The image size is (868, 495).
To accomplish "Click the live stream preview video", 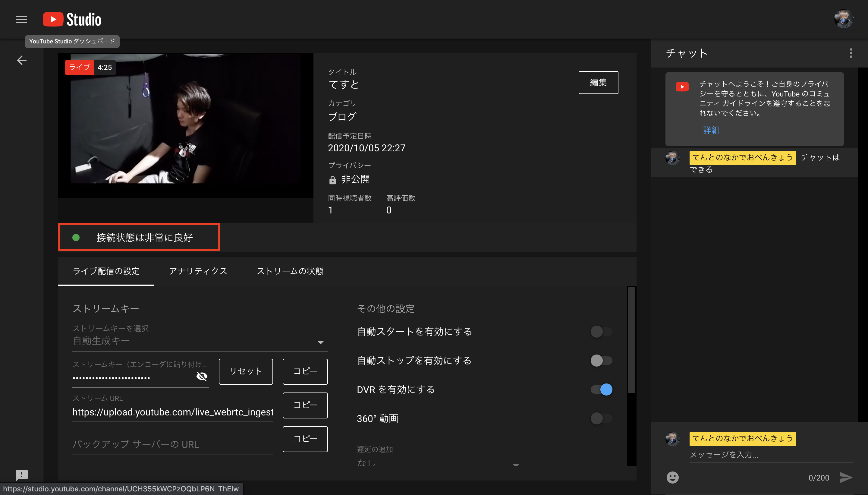I will click(186, 125).
